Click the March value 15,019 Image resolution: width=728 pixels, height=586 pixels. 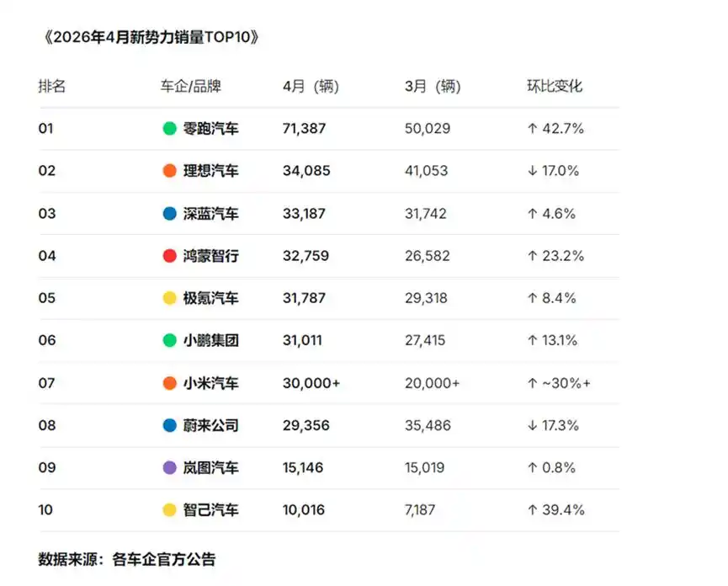point(424,467)
